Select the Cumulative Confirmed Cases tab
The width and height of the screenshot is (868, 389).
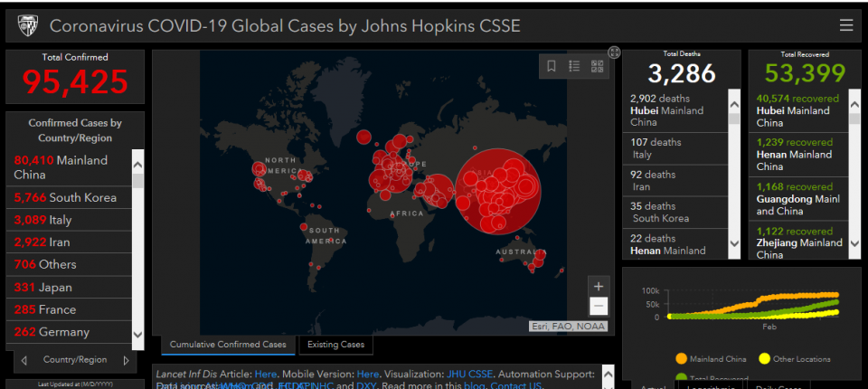228,345
